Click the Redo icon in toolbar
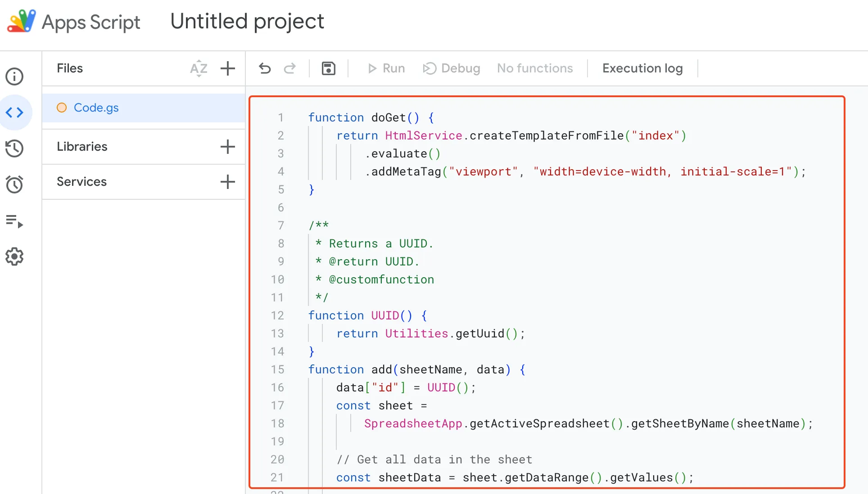868x494 pixels. point(290,68)
